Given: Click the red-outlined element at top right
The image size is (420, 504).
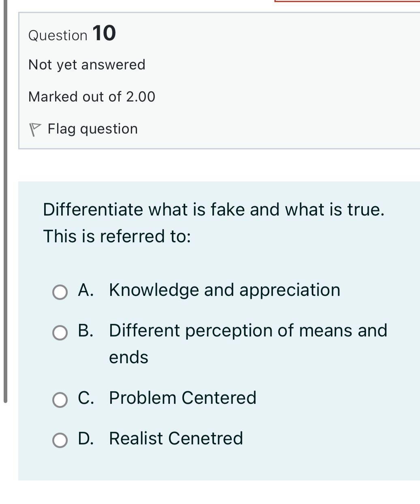Looking at the screenshot, I should pyautogui.click(x=347, y=2).
